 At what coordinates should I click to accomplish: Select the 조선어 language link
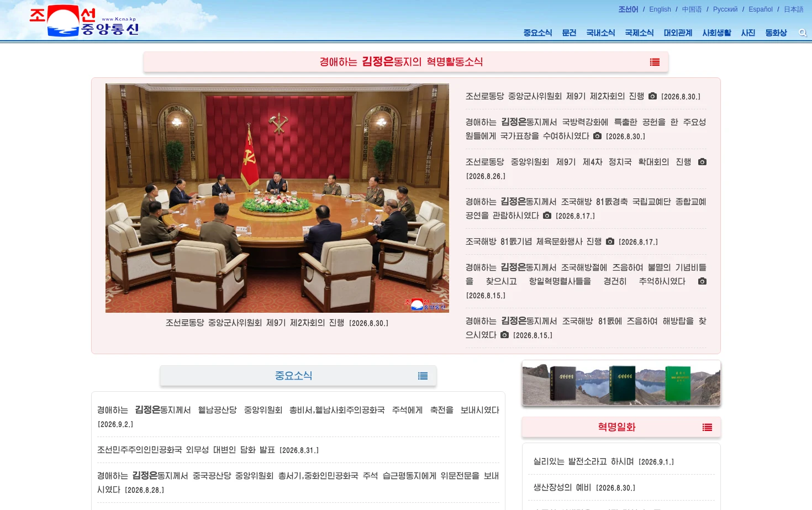pyautogui.click(x=628, y=9)
